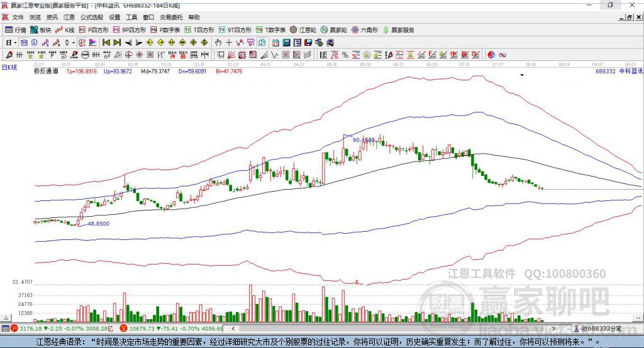This screenshot has height=348, width=644.
Task: Switch to K线 view
Action: point(65,30)
